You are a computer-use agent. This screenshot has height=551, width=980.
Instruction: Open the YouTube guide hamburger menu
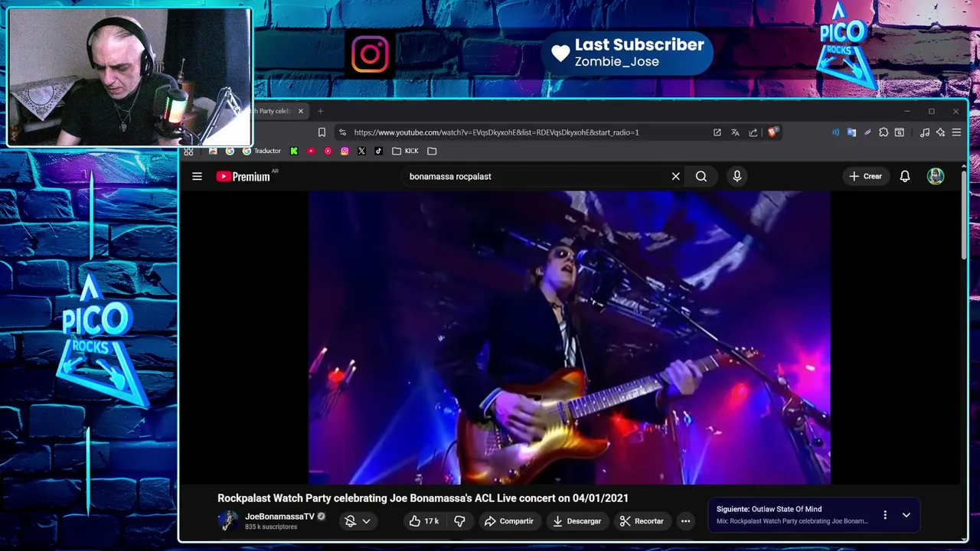point(197,176)
